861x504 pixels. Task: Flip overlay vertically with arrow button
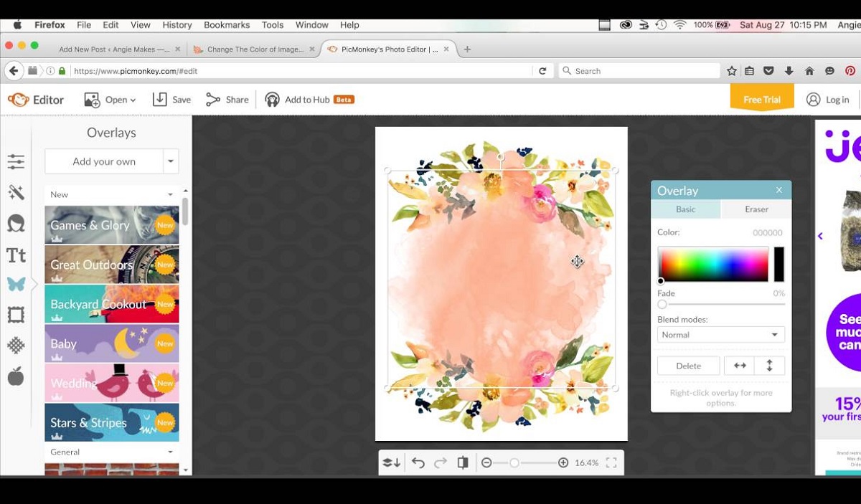click(770, 366)
